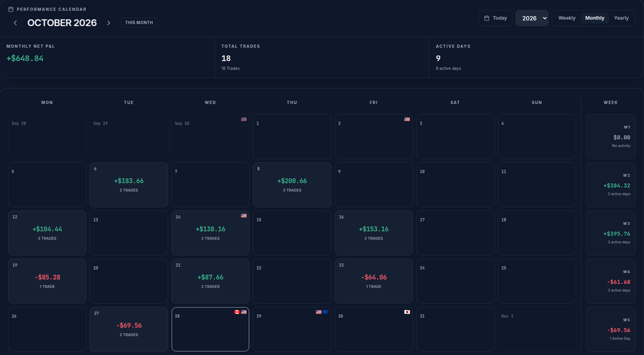
Task: Switch to the Weekly view
Action: [567, 18]
